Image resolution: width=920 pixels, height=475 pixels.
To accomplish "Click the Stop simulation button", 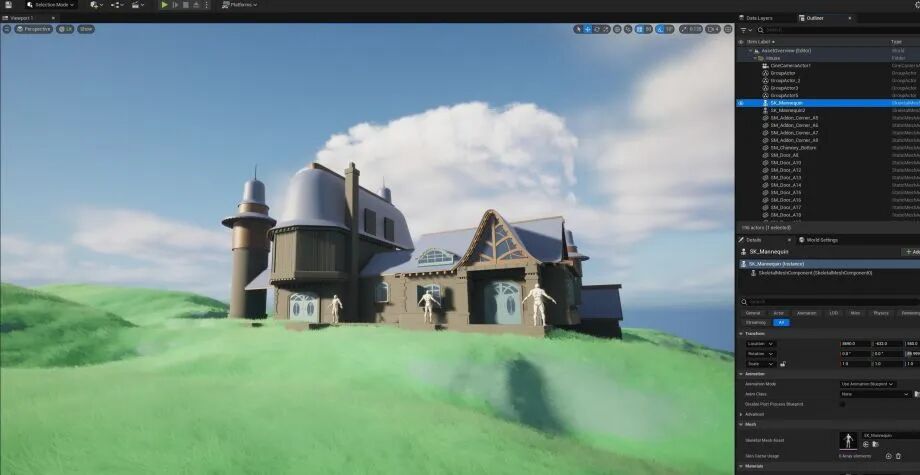I will click(185, 5).
